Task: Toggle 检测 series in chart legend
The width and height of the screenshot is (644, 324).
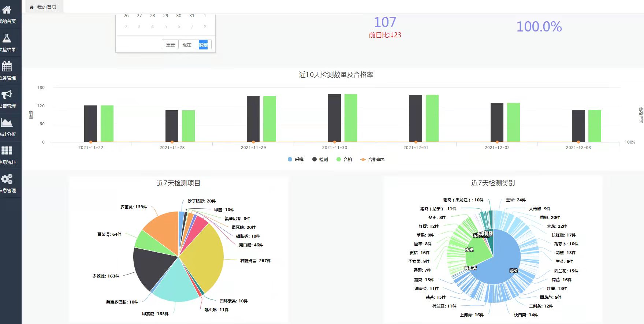Action: [x=320, y=160]
